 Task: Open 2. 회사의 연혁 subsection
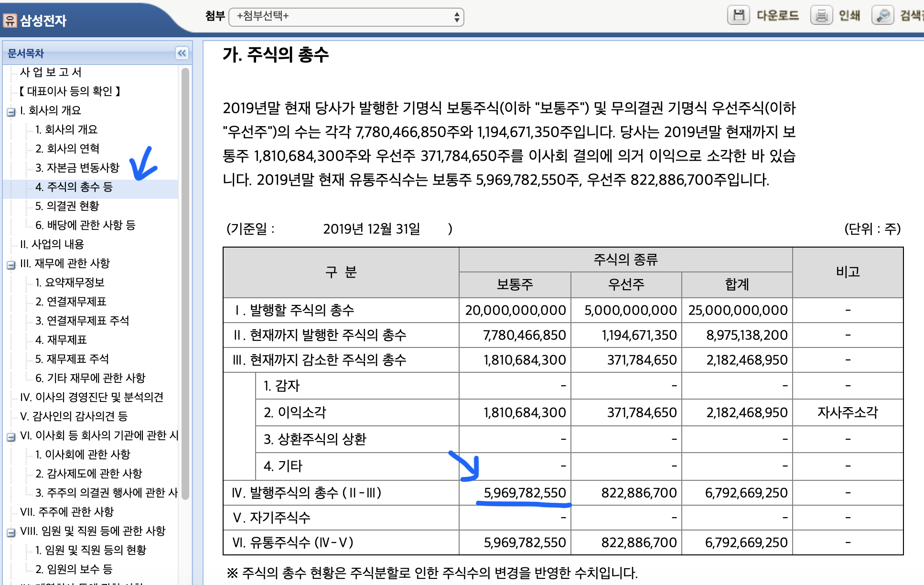67,149
